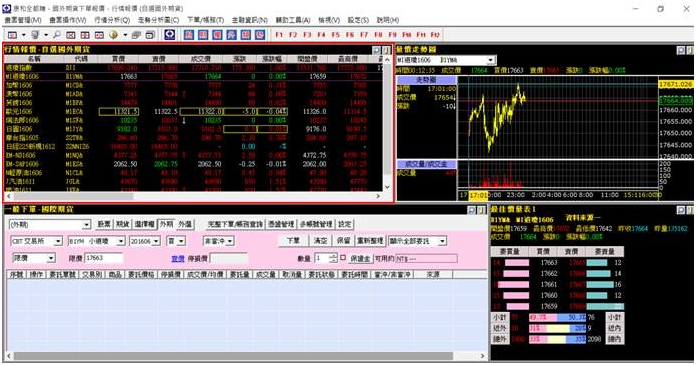
Task: Open the 帳務管理(M) menu
Action: click(23, 20)
